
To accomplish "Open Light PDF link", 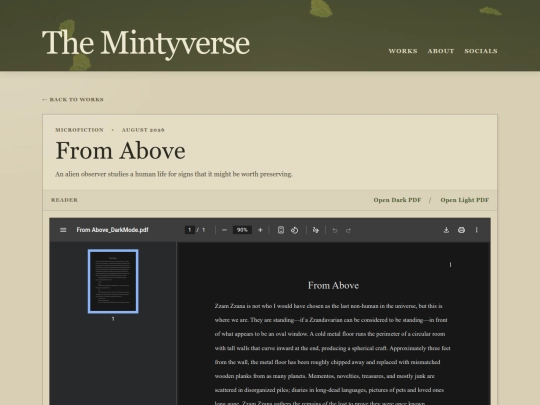I will (465, 200).
